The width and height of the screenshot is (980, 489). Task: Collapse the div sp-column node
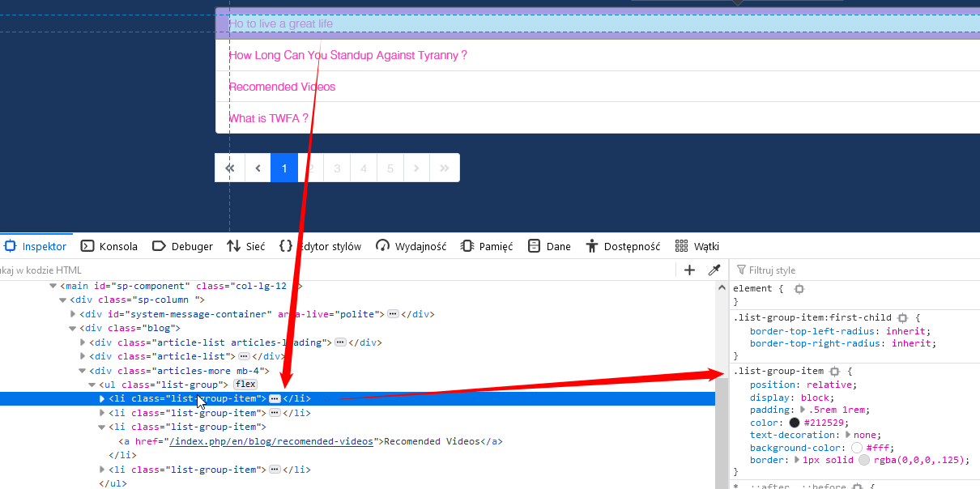click(x=63, y=300)
